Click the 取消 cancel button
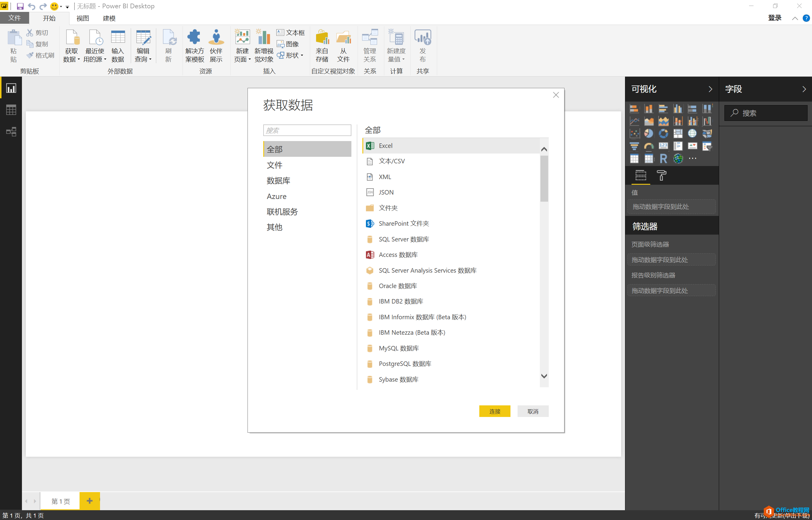This screenshot has width=812, height=520. [533, 411]
